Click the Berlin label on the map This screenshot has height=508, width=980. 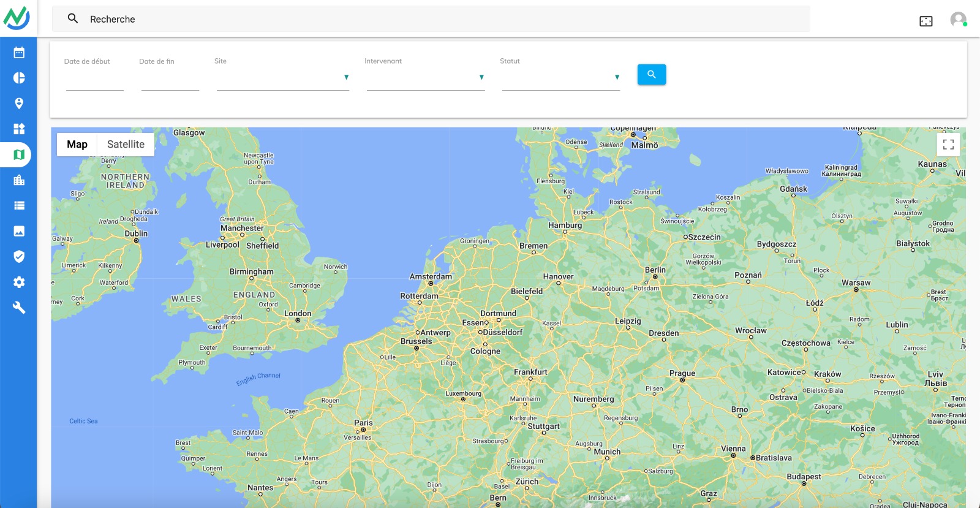655,270
